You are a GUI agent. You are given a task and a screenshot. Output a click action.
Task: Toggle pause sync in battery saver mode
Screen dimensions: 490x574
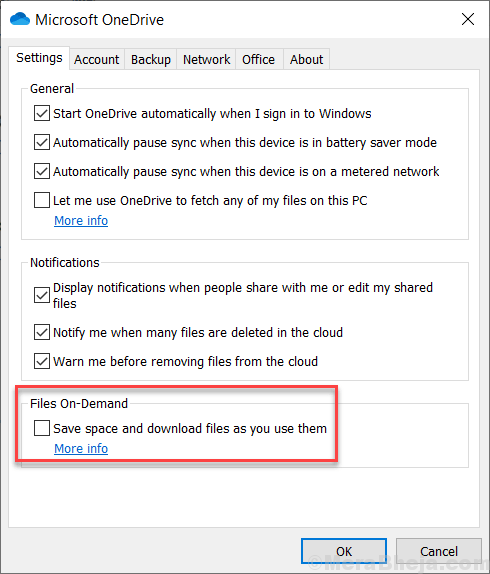[x=42, y=142]
